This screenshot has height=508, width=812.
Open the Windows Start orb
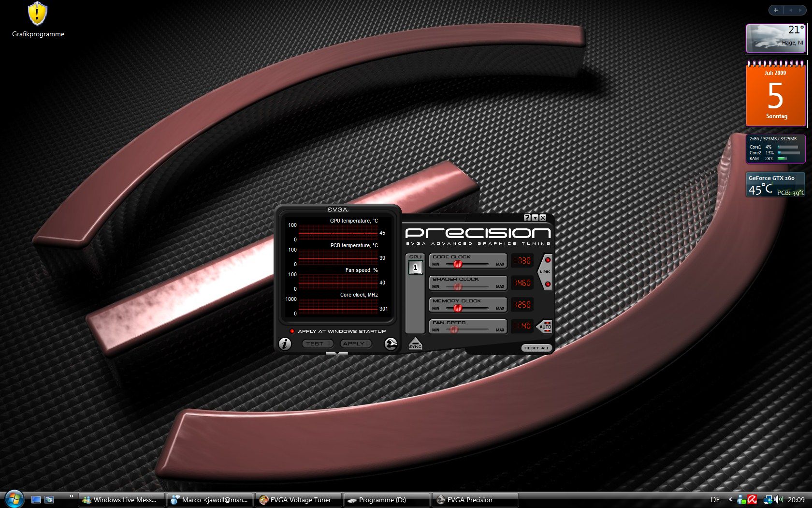coord(14,499)
